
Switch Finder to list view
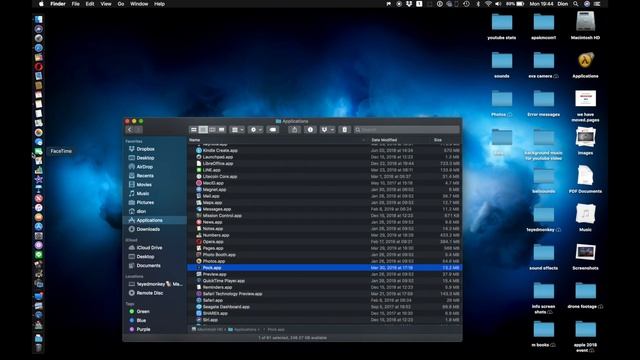[x=203, y=130]
